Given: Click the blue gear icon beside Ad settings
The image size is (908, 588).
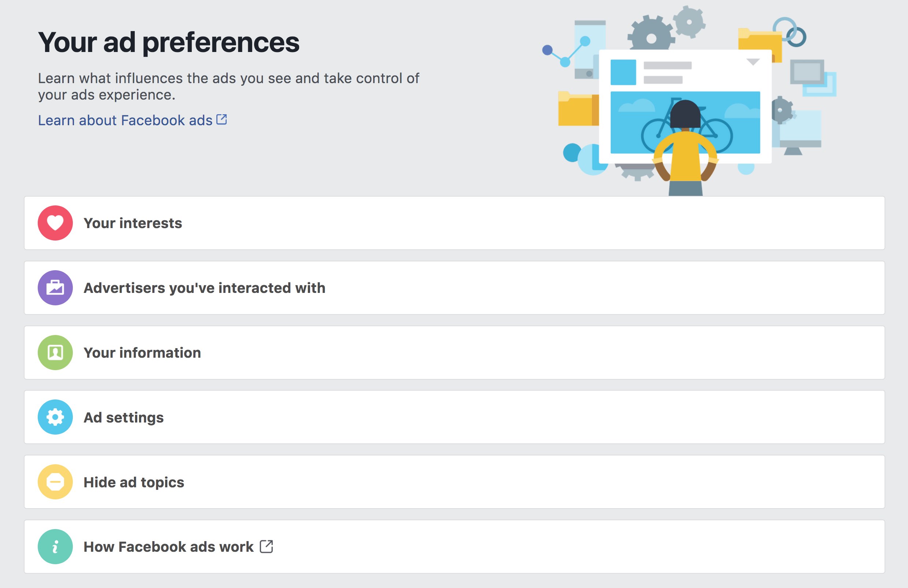Looking at the screenshot, I should click(x=55, y=417).
